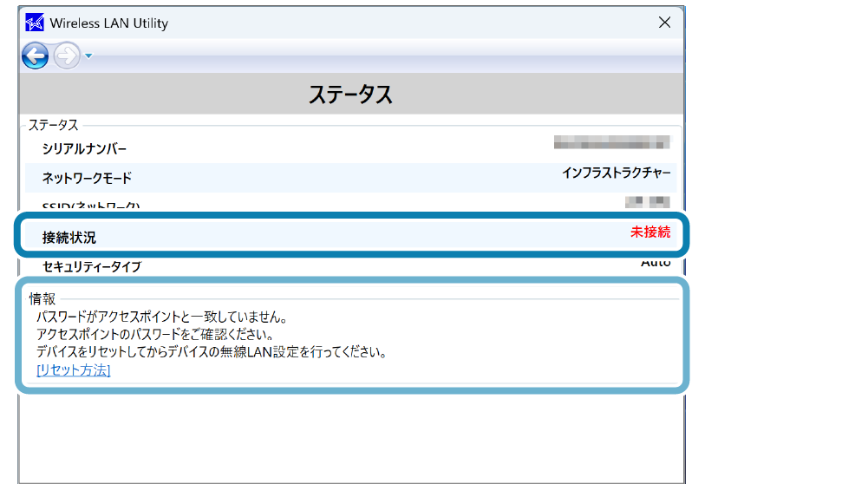Click the blurred SSID value
The image size is (868, 484).
(647, 202)
